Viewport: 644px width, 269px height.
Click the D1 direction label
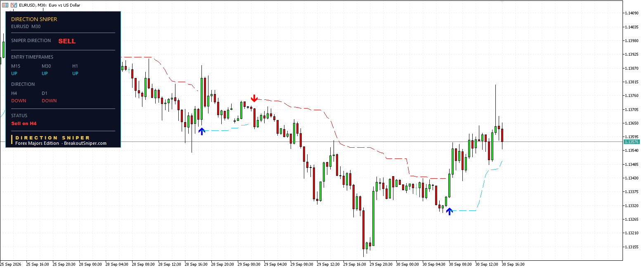(x=45, y=93)
